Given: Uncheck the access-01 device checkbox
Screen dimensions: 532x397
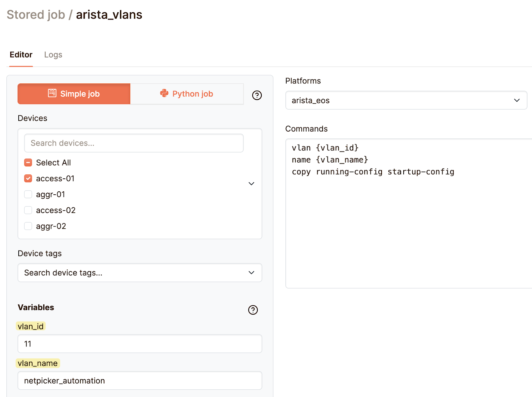Looking at the screenshot, I should [28, 178].
